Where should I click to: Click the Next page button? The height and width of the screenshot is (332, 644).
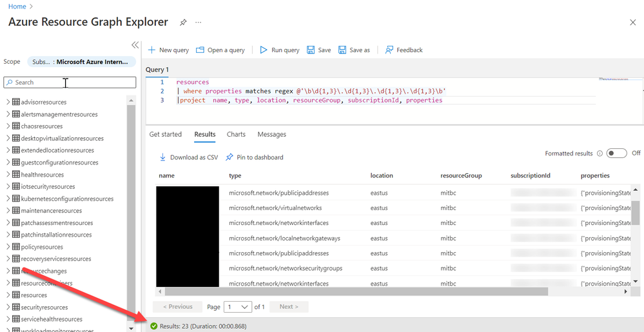pyautogui.click(x=289, y=306)
